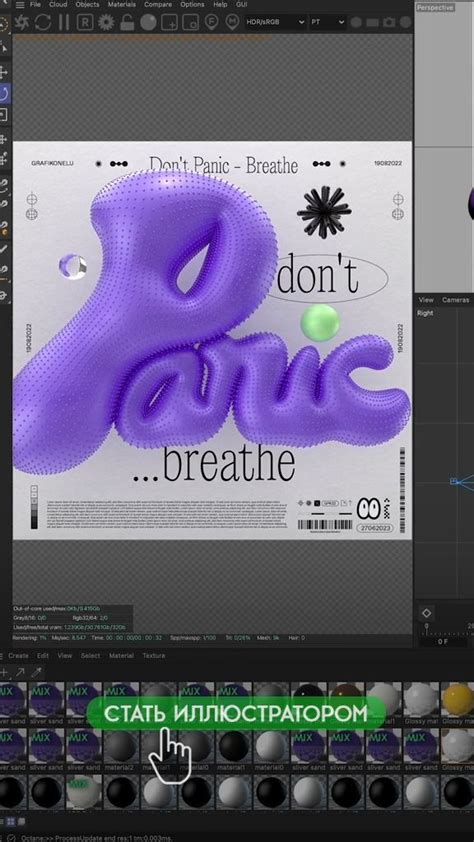The height and width of the screenshot is (842, 474).
Task: Open the Objects menu
Action: tap(87, 4)
